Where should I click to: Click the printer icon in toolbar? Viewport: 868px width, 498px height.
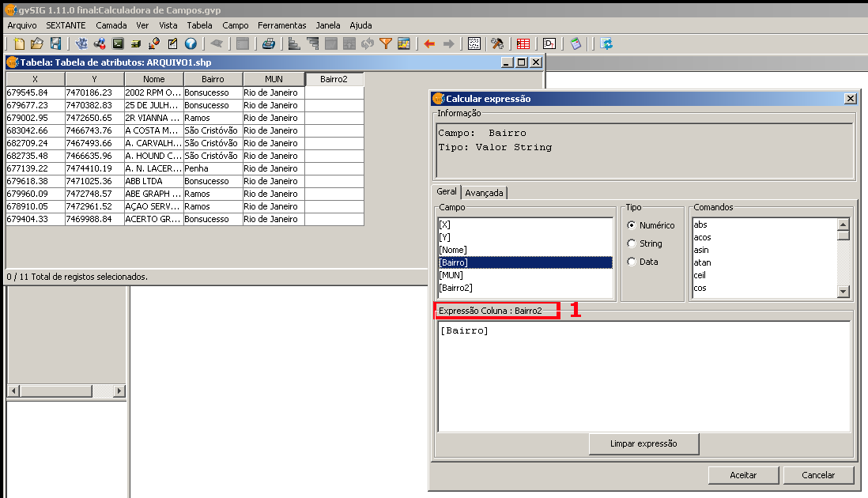coord(269,43)
